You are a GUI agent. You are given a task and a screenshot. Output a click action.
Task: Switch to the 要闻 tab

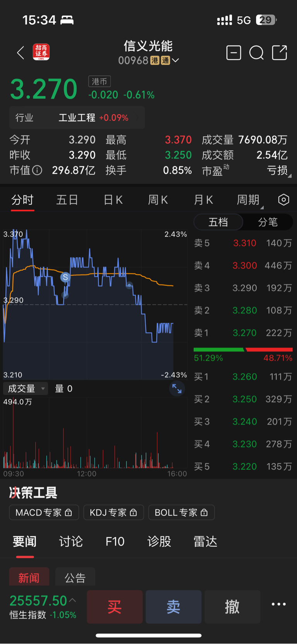(25, 541)
